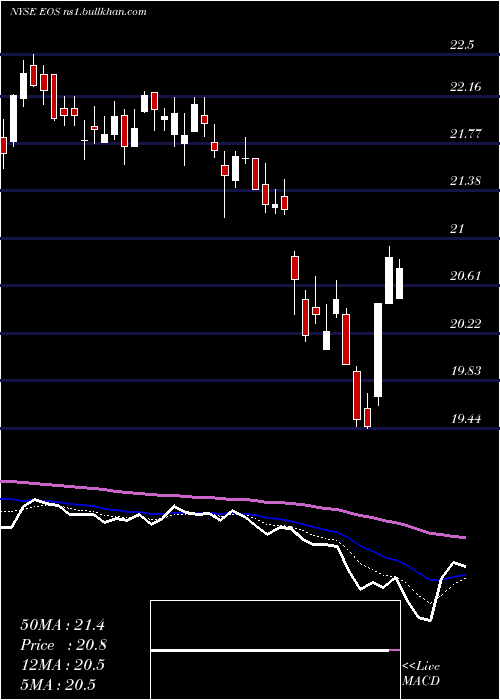Screen dimensions: 500x700
Task: Click the 5MA : 20.5 readout
Action: 58,684
